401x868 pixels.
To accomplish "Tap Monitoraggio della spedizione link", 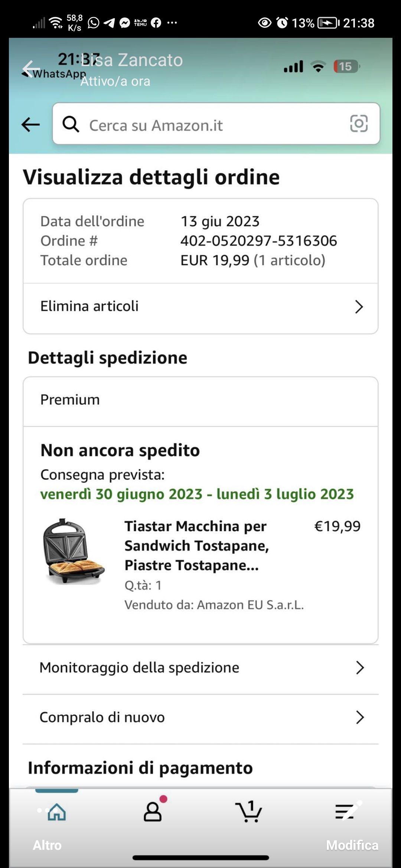I will 139,668.
